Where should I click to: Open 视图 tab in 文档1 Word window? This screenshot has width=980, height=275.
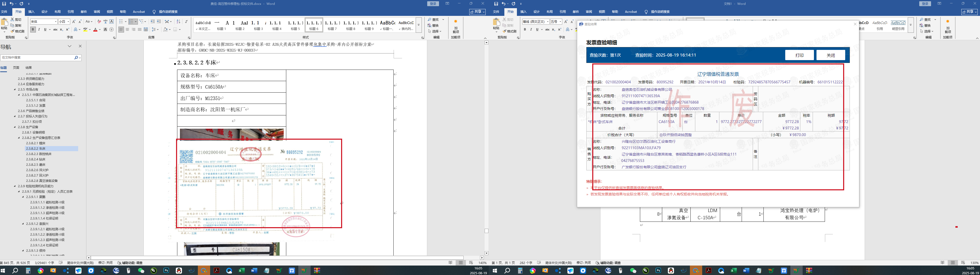click(x=602, y=12)
